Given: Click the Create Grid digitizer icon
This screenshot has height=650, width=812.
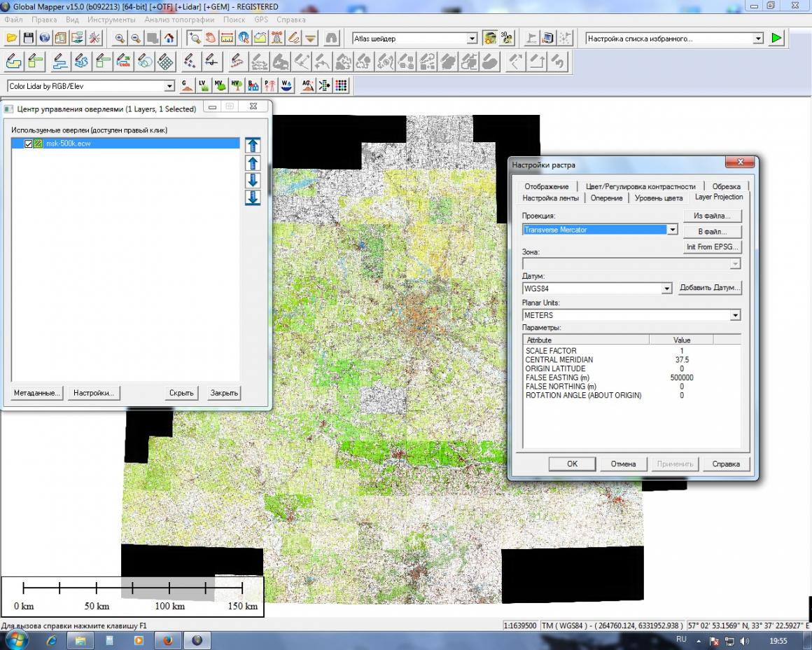Looking at the screenshot, I should [165, 62].
